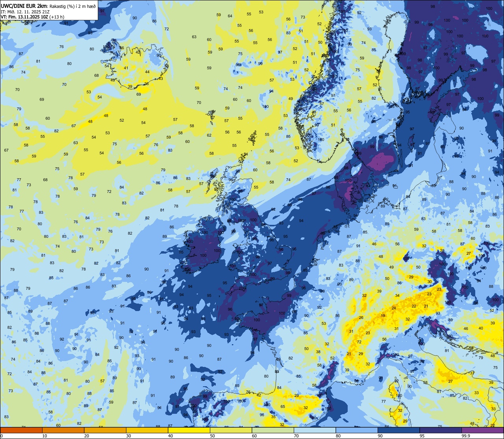Screen dimensions: 504x439
Task: Click the title "UWC/DINI EUR 2km"
Action: coord(24,6)
